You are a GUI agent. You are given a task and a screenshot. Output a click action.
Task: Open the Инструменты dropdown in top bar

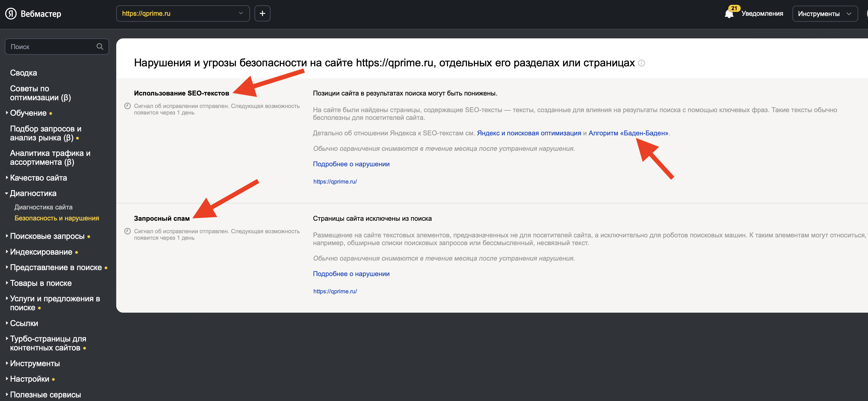tap(825, 14)
